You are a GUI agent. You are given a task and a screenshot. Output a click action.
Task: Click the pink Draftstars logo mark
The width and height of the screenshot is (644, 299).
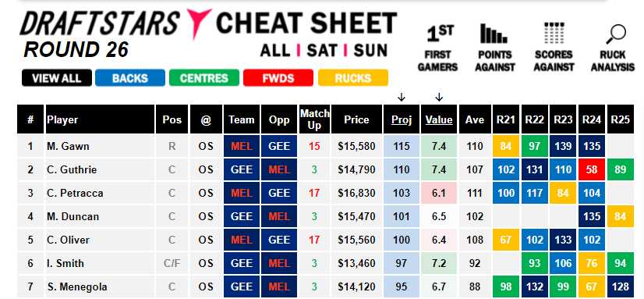point(199,22)
